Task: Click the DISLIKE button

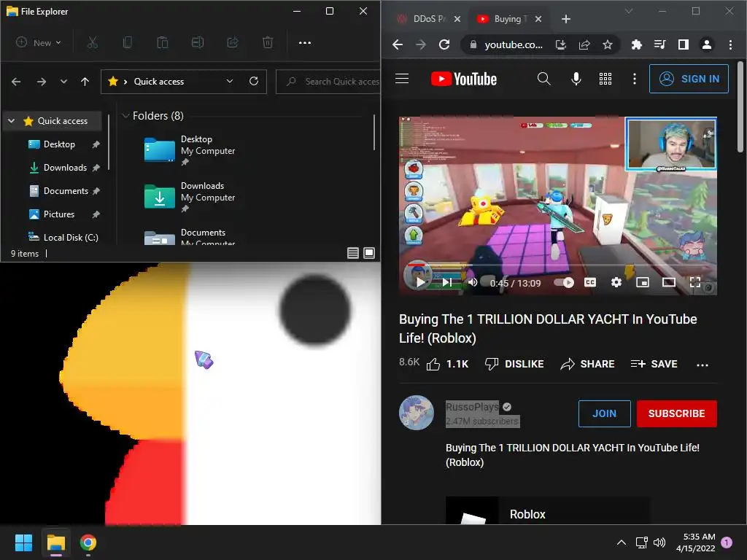Action: coord(514,365)
